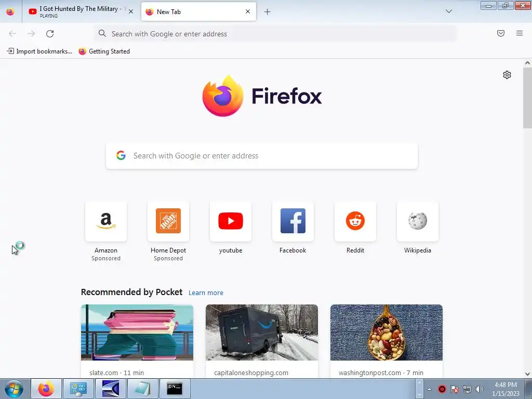Go back one page
Viewport: 532px width, 399px height.
(x=12, y=34)
